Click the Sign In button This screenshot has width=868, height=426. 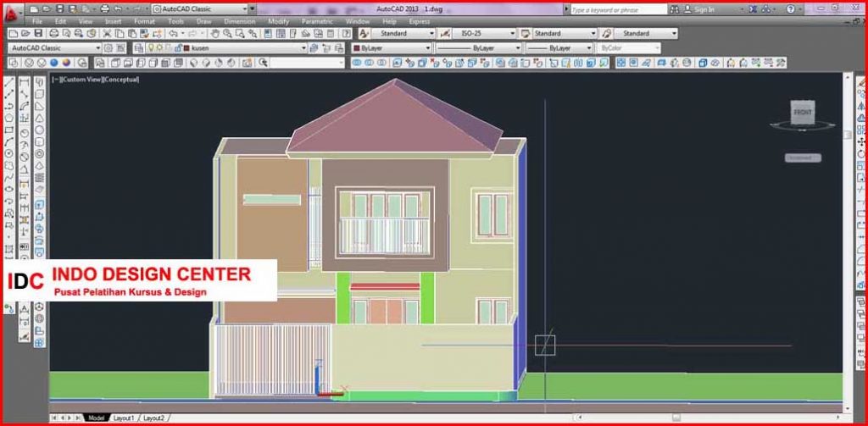click(x=699, y=9)
